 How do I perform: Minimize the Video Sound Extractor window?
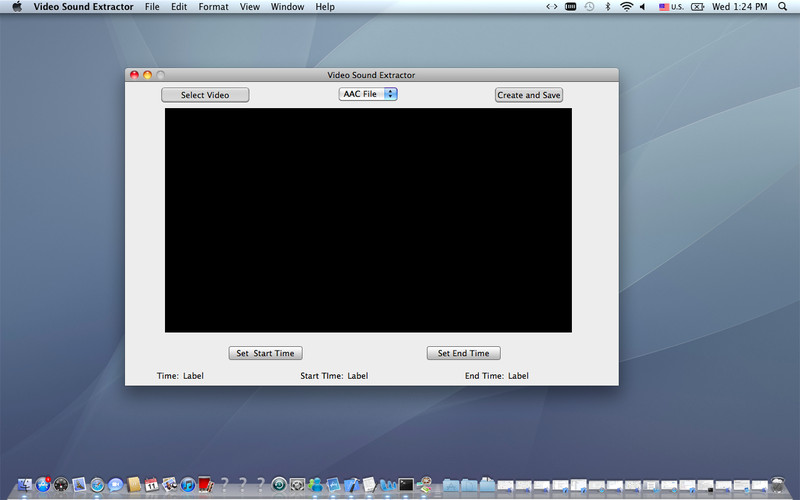point(147,75)
